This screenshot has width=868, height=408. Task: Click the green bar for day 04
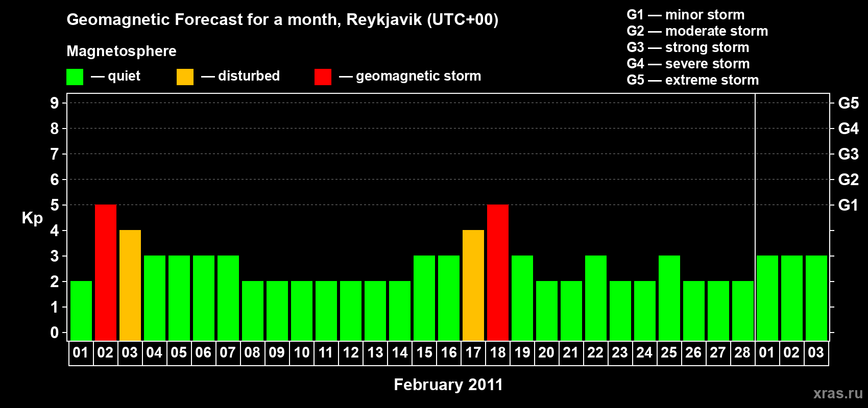155,298
